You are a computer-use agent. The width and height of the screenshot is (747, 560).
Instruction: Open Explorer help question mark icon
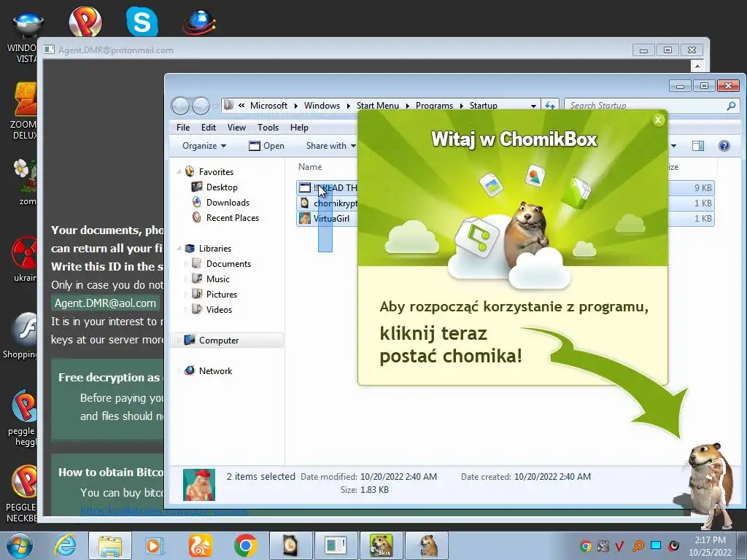tap(724, 146)
